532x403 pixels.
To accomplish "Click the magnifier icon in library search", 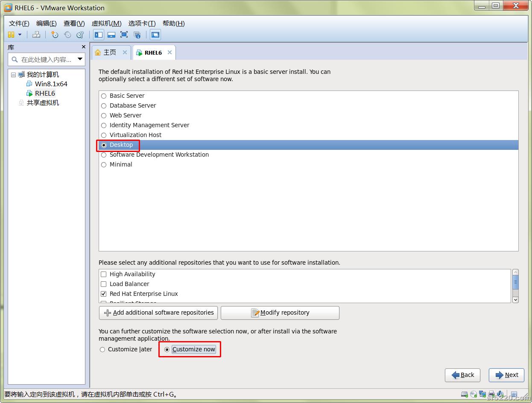I will pyautogui.click(x=15, y=59).
